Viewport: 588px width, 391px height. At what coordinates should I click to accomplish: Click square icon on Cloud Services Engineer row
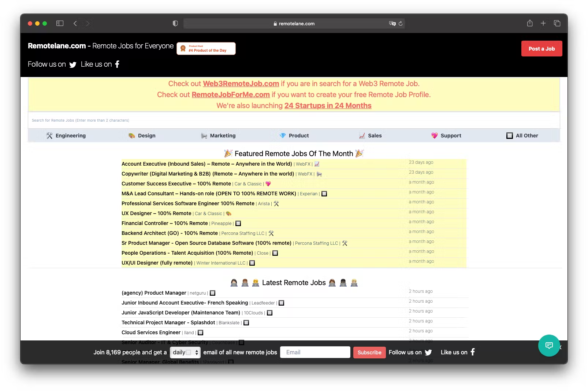pyautogui.click(x=201, y=333)
